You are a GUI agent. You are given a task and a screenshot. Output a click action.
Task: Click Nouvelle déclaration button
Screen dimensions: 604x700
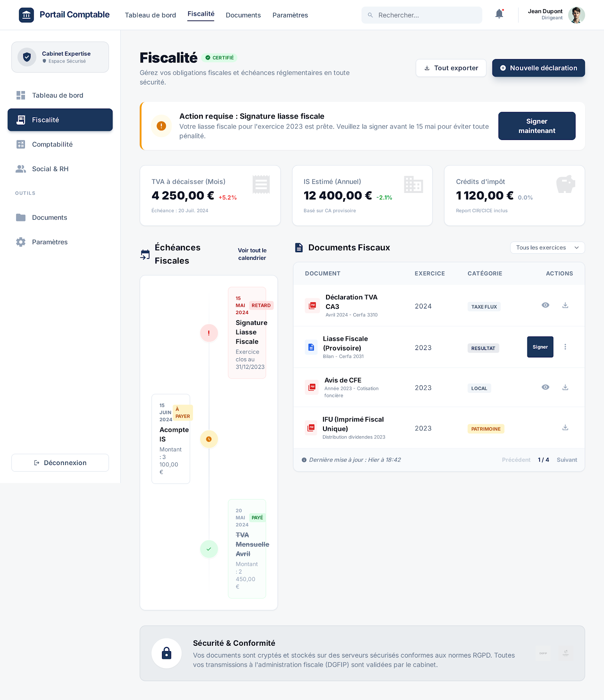click(538, 68)
